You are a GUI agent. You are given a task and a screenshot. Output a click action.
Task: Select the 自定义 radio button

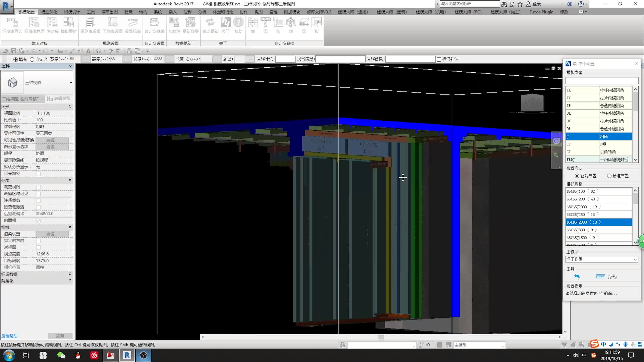tap(32, 59)
